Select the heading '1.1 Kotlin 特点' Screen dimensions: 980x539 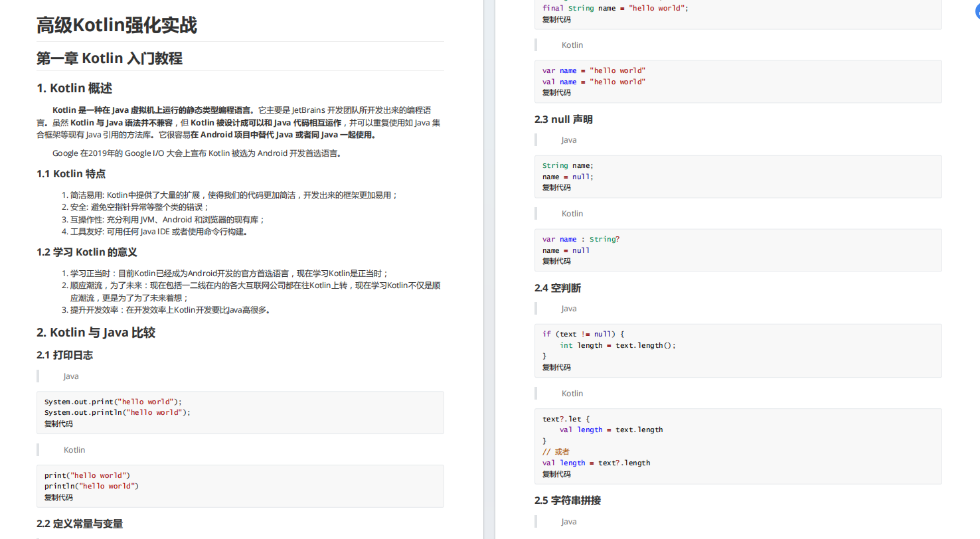tap(71, 174)
